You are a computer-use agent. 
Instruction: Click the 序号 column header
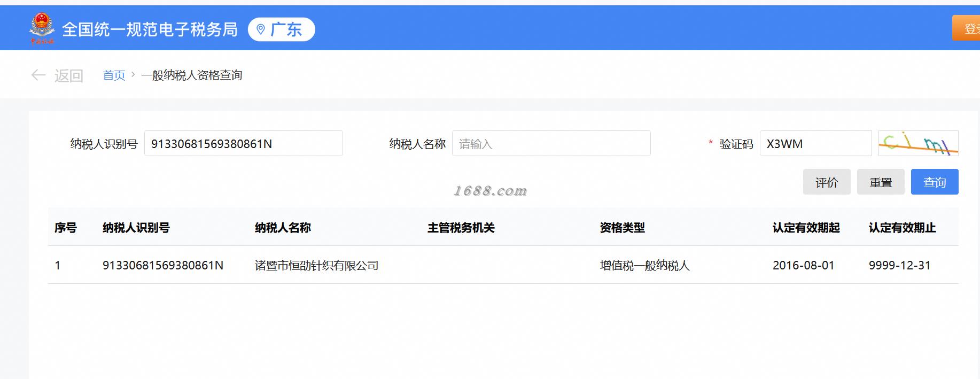tap(66, 228)
